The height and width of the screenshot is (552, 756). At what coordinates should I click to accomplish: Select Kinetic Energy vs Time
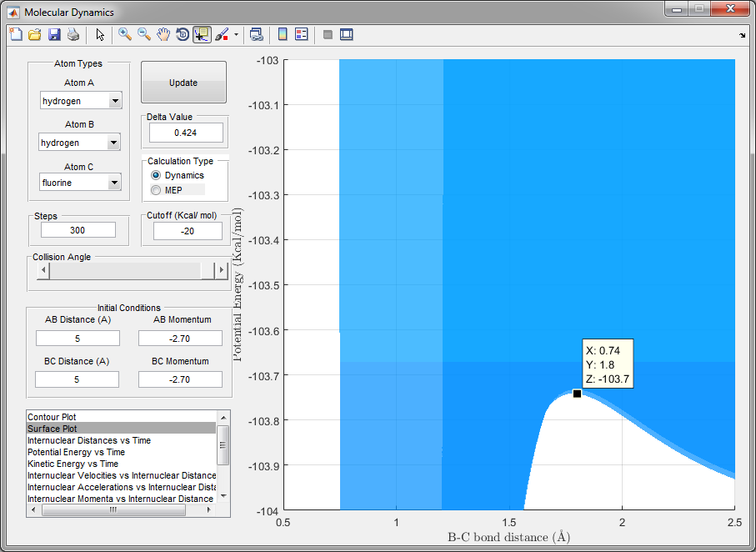(122, 464)
